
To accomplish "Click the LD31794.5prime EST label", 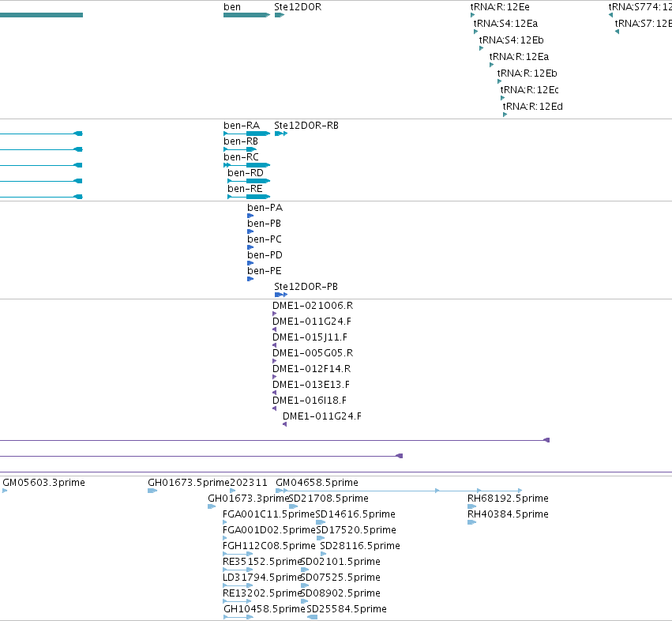I will 262,578.
